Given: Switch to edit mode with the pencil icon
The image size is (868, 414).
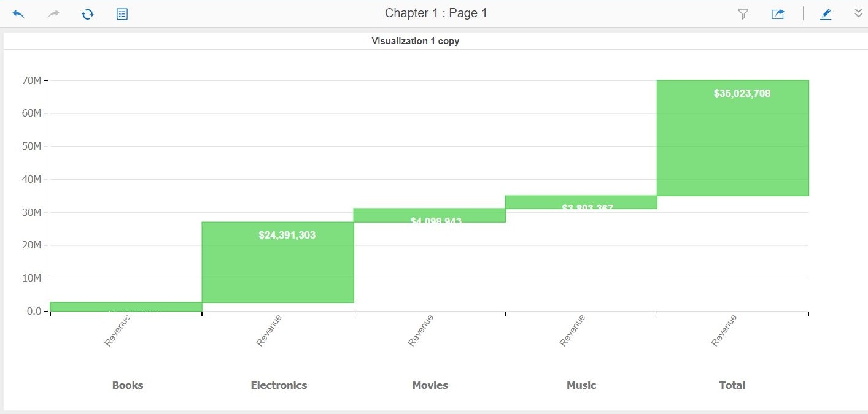Looking at the screenshot, I should 826,13.
